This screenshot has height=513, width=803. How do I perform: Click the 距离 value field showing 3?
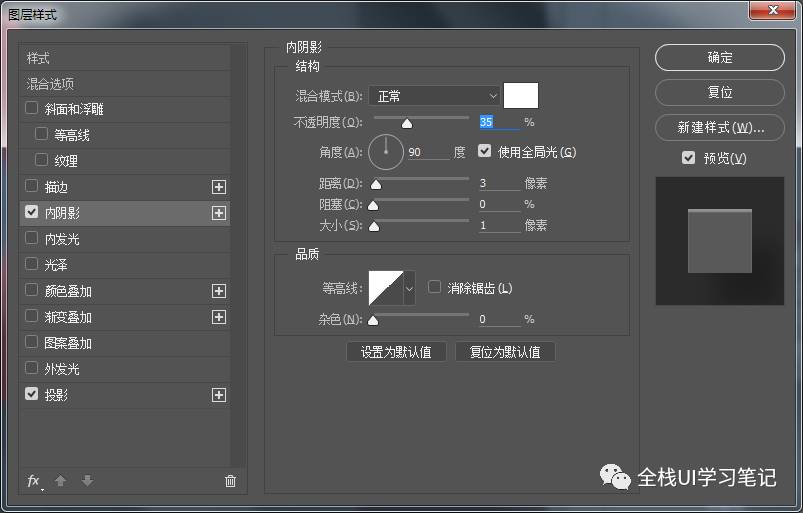499,183
